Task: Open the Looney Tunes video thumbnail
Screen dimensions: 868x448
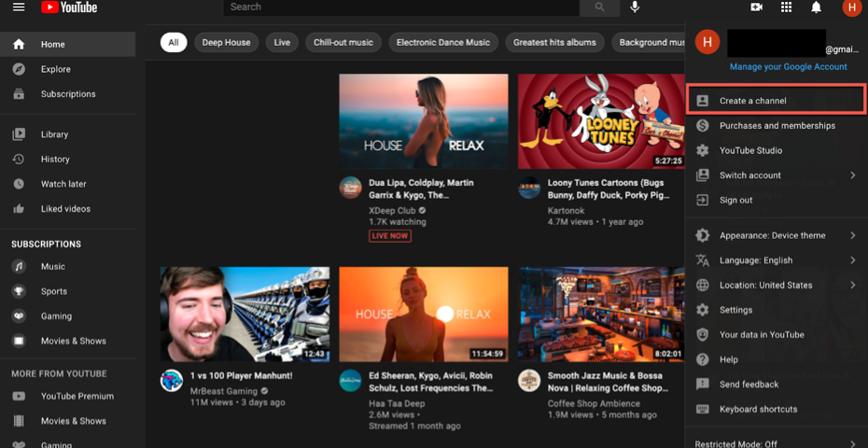Action: point(602,121)
